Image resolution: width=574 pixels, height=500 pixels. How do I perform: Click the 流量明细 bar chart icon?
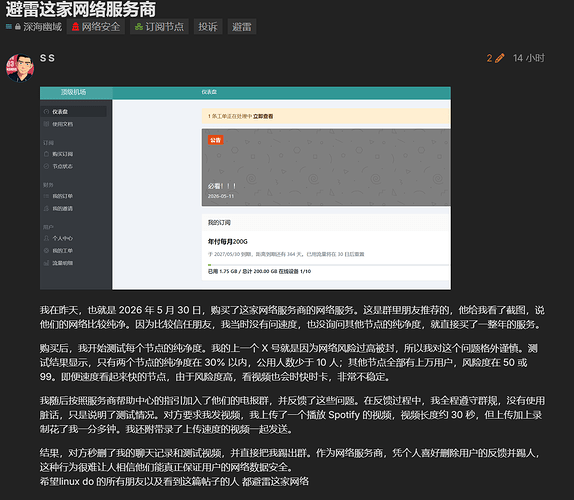pyautogui.click(x=46, y=263)
